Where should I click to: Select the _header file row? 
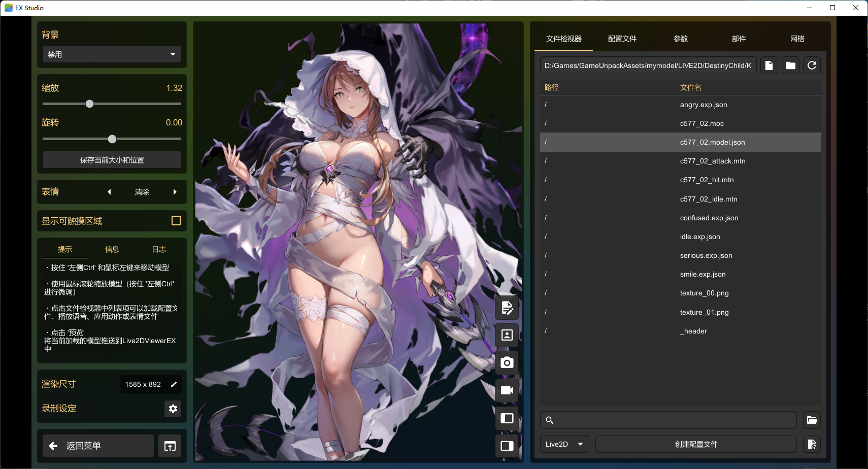680,331
